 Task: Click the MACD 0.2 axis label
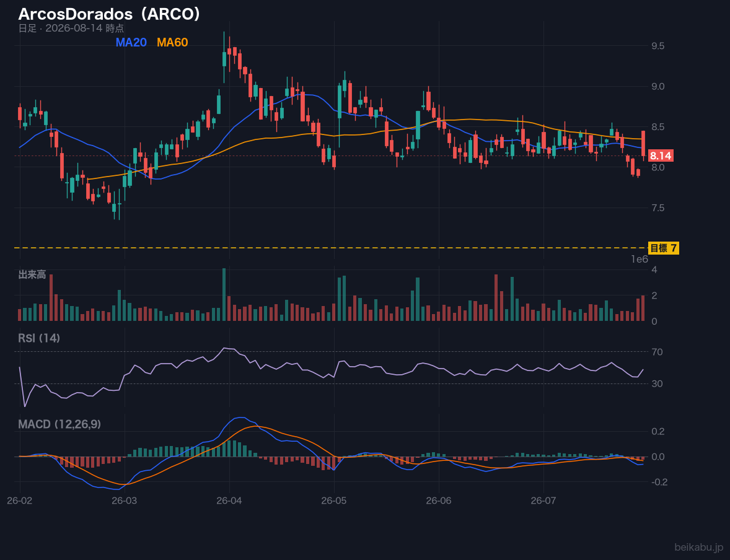(x=658, y=432)
